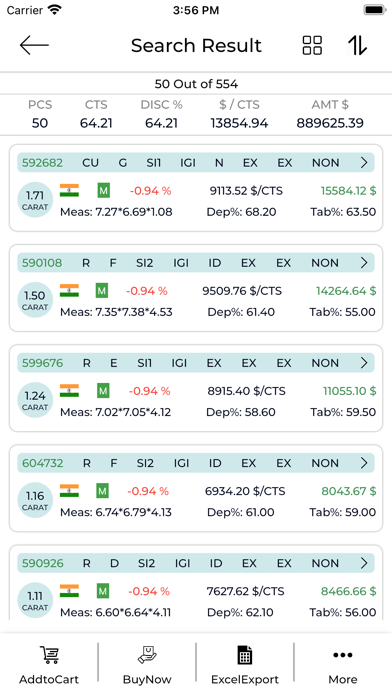Screen dimensions: 392x696
Task: Expand details chevron for stone 599676
Action: click(364, 363)
